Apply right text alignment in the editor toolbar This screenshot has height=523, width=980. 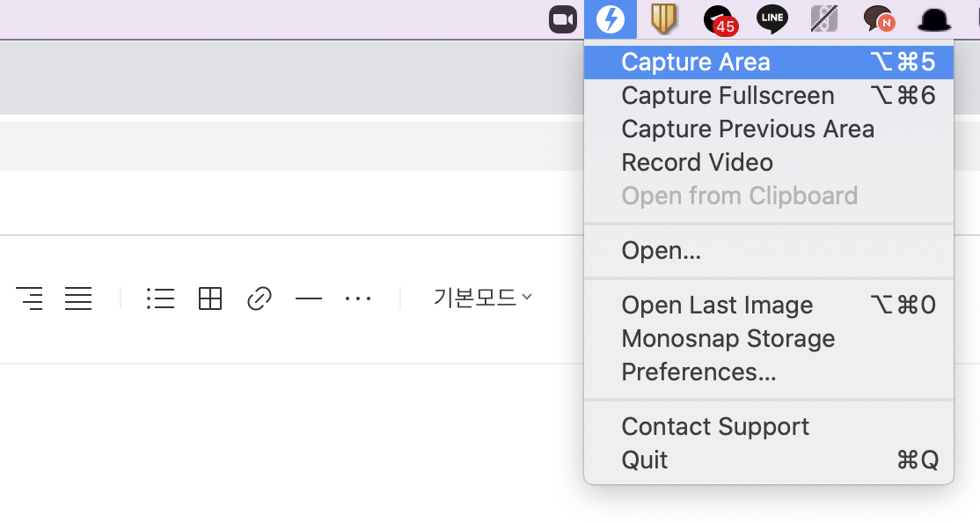pyautogui.click(x=29, y=298)
